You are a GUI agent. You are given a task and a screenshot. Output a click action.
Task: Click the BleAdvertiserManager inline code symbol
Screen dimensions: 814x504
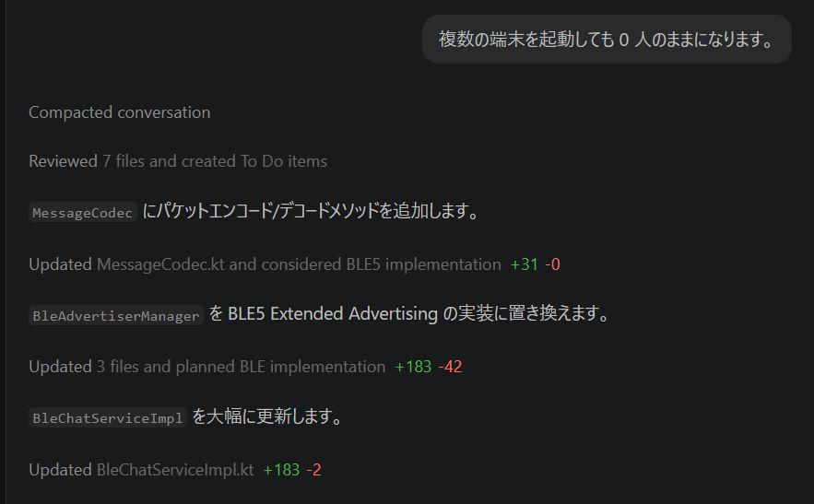[116, 316]
